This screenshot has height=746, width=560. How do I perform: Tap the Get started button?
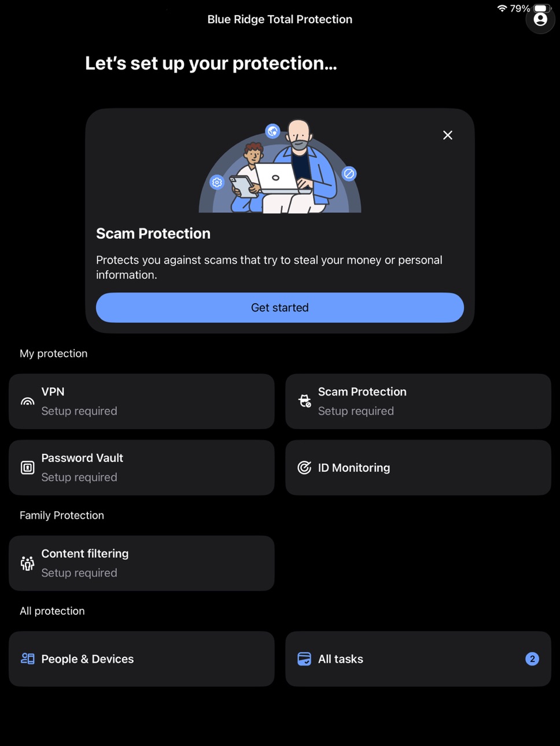coord(280,308)
